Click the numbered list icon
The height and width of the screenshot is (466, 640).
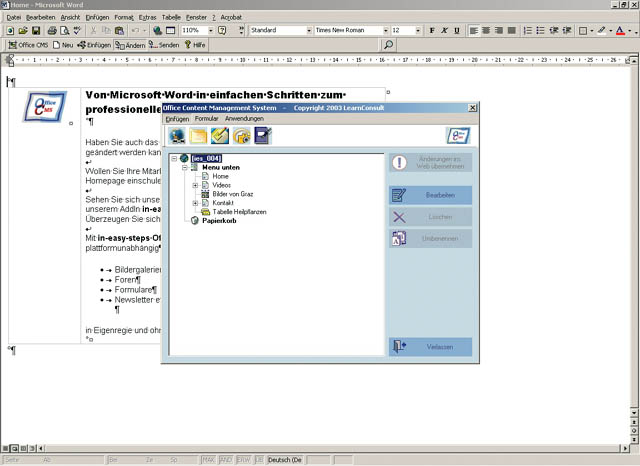[x=527, y=31]
